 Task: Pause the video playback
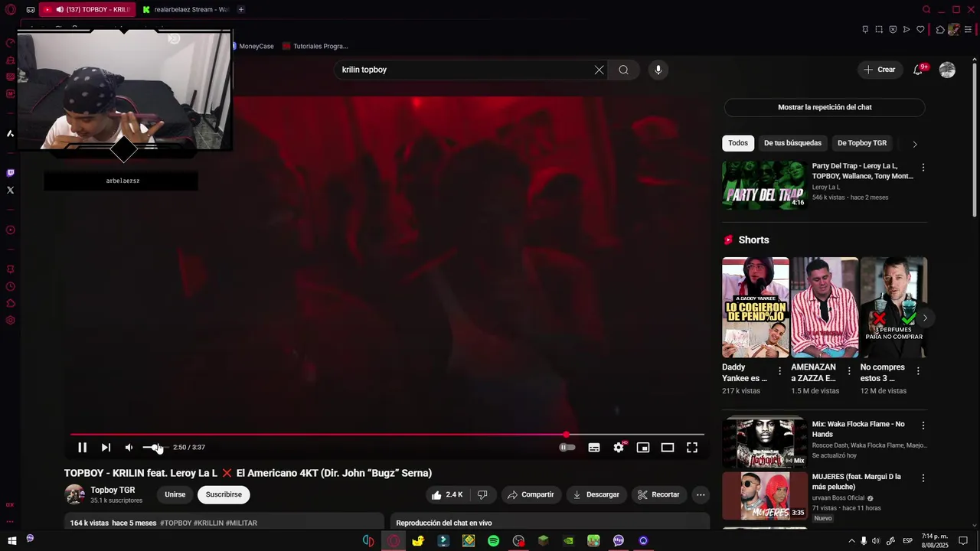pos(83,448)
